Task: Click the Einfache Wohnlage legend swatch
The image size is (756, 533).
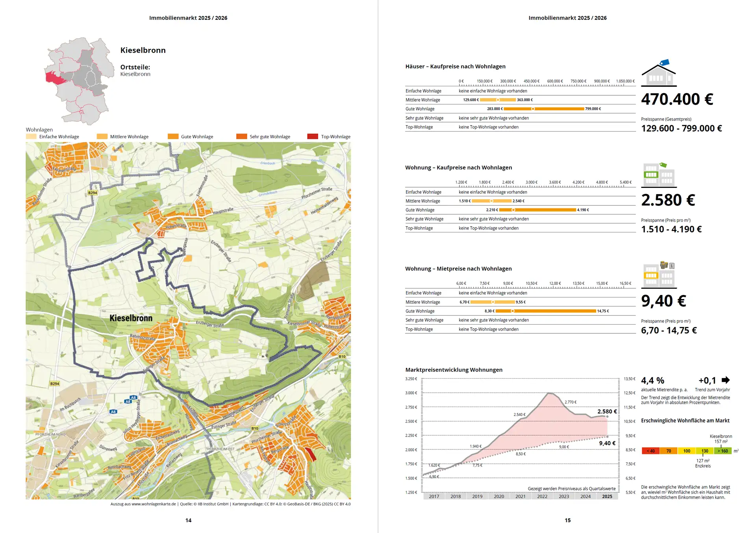Action: [x=31, y=137]
